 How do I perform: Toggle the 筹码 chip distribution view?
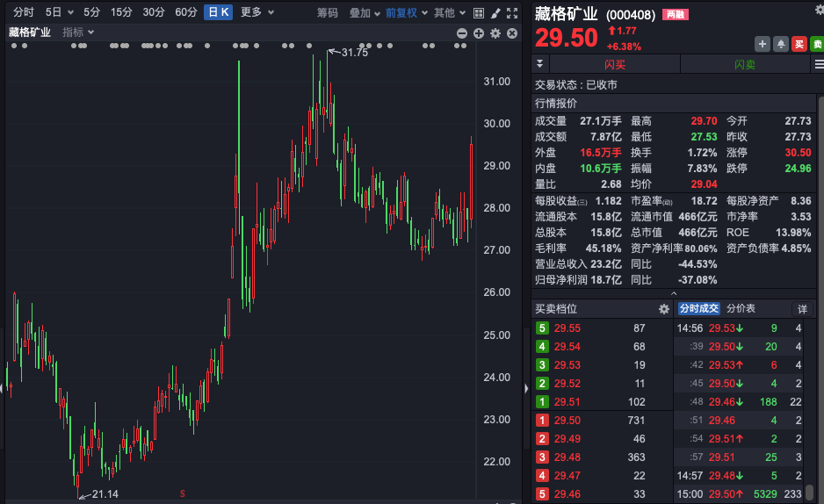pos(327,12)
